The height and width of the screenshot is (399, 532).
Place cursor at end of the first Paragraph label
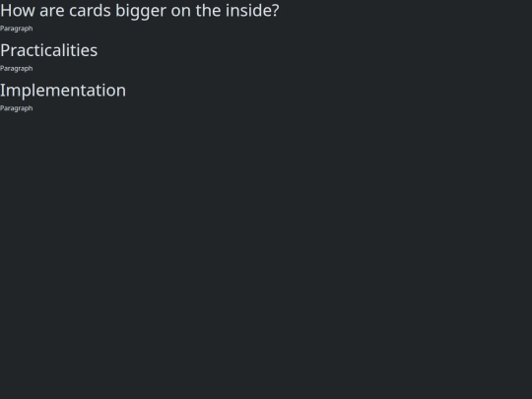(x=33, y=29)
